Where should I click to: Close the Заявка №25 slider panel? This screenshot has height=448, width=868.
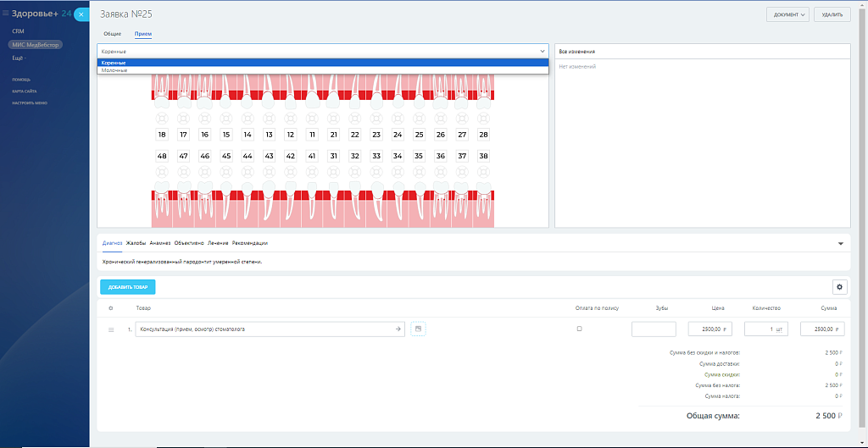pyautogui.click(x=81, y=14)
